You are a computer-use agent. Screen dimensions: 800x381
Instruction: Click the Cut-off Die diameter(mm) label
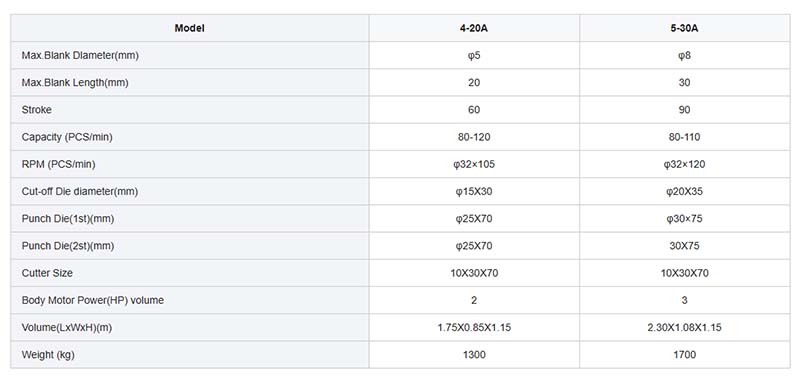(80, 191)
